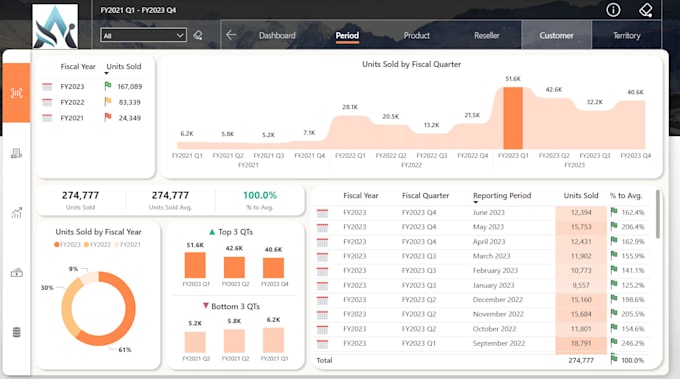Click the detail table vertical scrollbar

pos(658,214)
